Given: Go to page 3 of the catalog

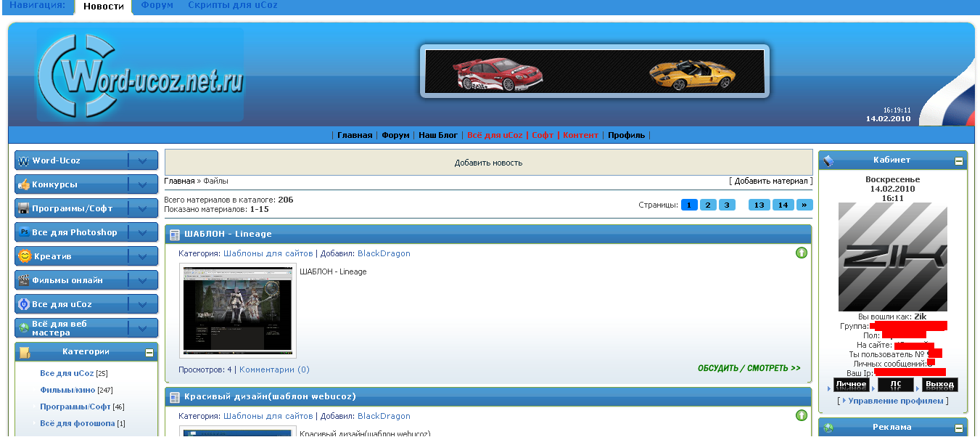Looking at the screenshot, I should 727,205.
